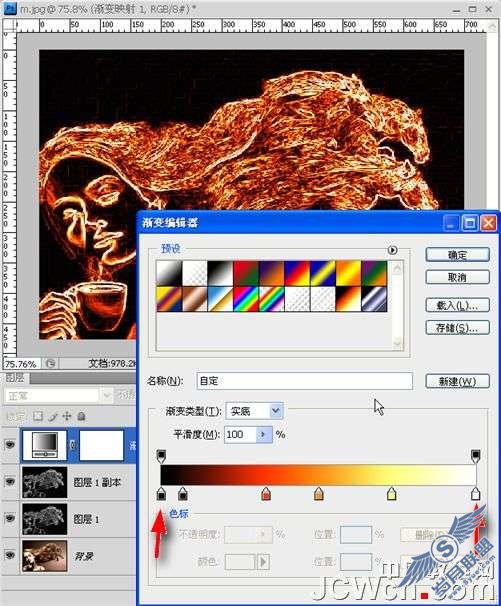The width and height of the screenshot is (501, 606).
Task: Select the white end color stop
Action: click(x=475, y=494)
